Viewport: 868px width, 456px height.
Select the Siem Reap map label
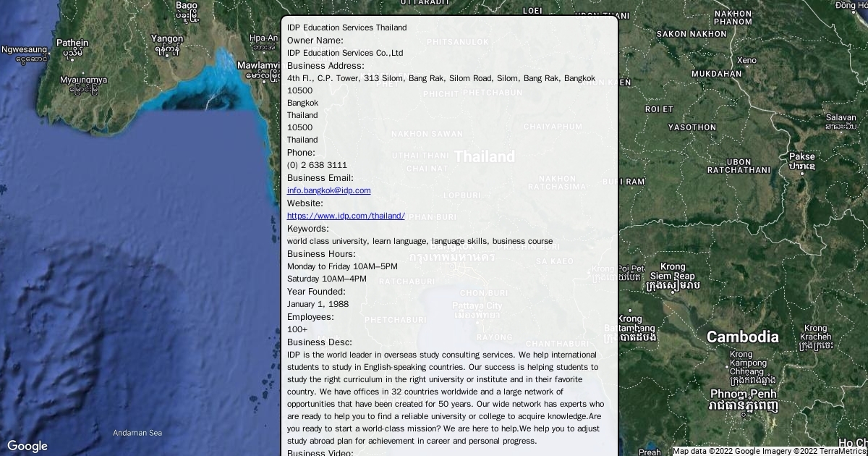(x=672, y=276)
